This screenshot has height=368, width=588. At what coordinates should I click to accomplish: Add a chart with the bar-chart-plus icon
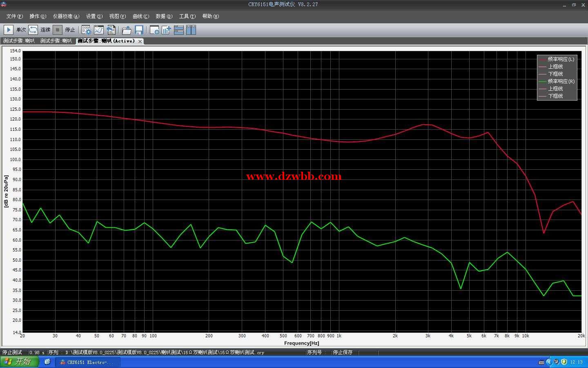tap(166, 30)
